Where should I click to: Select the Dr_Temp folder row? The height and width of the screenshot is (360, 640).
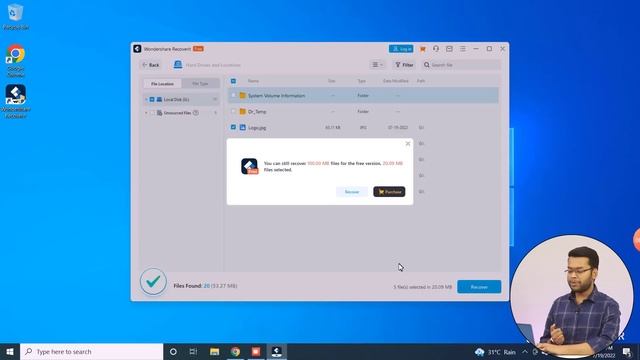point(363,111)
